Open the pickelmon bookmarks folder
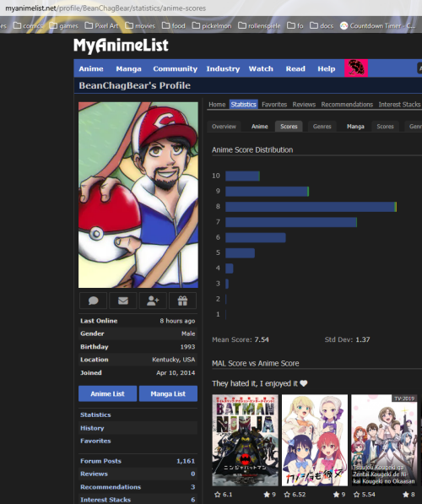 click(212, 25)
